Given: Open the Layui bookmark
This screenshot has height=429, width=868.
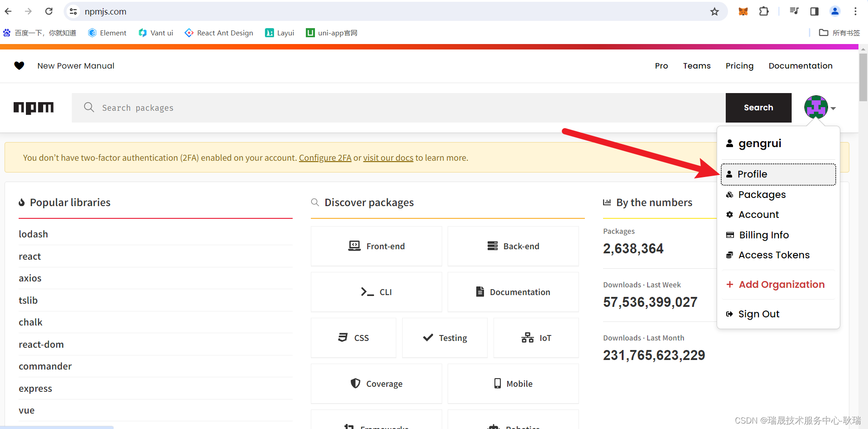Looking at the screenshot, I should click(x=279, y=33).
